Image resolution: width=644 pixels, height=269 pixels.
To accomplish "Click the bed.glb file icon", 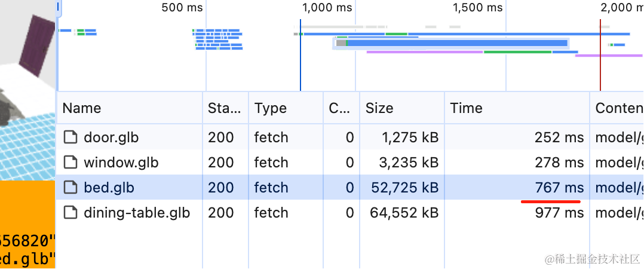I will point(70,188).
